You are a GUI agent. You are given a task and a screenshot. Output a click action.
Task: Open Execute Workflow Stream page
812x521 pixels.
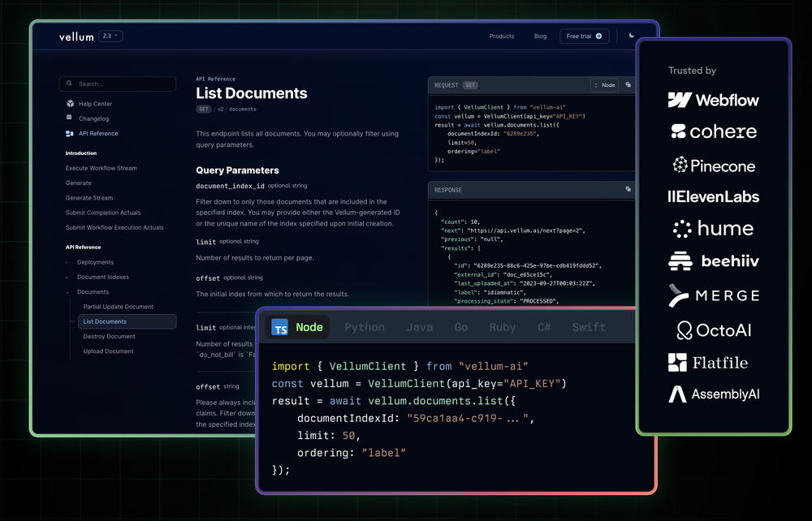[101, 168]
